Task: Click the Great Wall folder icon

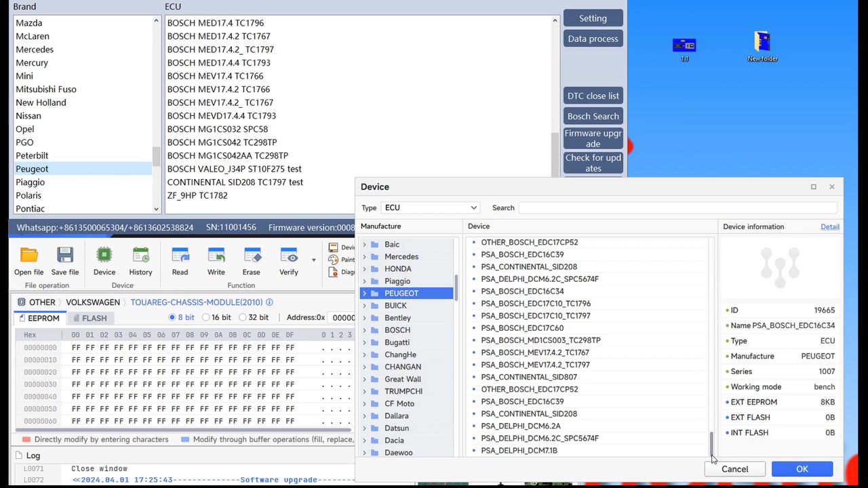Action: (x=374, y=379)
